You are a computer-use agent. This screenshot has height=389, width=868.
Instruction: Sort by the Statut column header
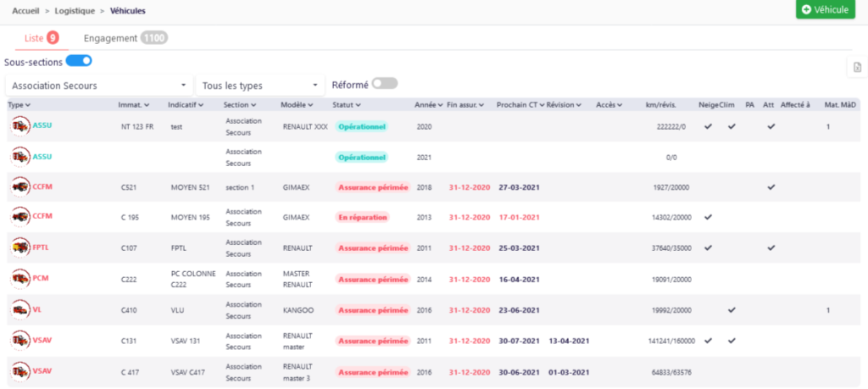pos(347,104)
